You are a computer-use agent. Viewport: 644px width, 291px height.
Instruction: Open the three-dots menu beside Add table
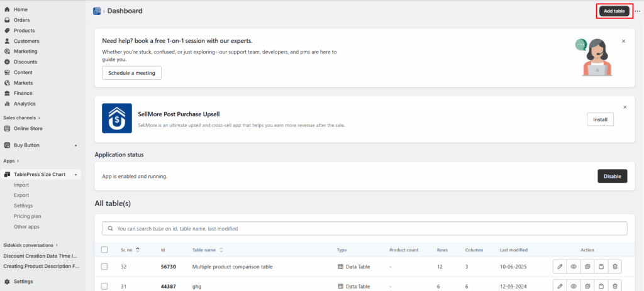click(637, 11)
